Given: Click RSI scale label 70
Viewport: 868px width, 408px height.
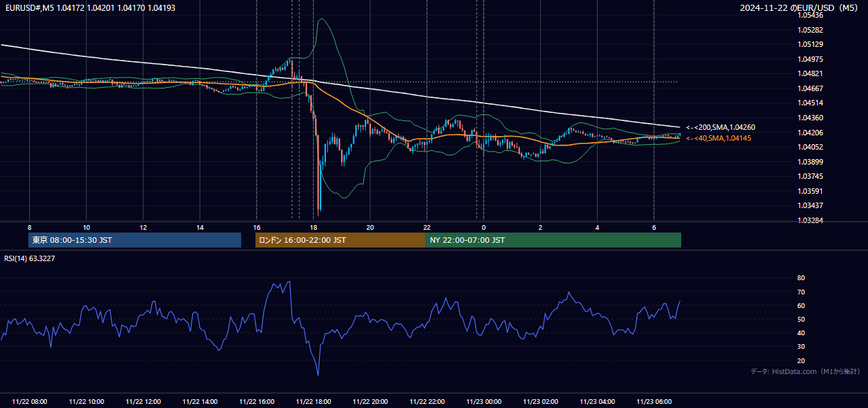Looking at the screenshot, I should pos(801,292).
